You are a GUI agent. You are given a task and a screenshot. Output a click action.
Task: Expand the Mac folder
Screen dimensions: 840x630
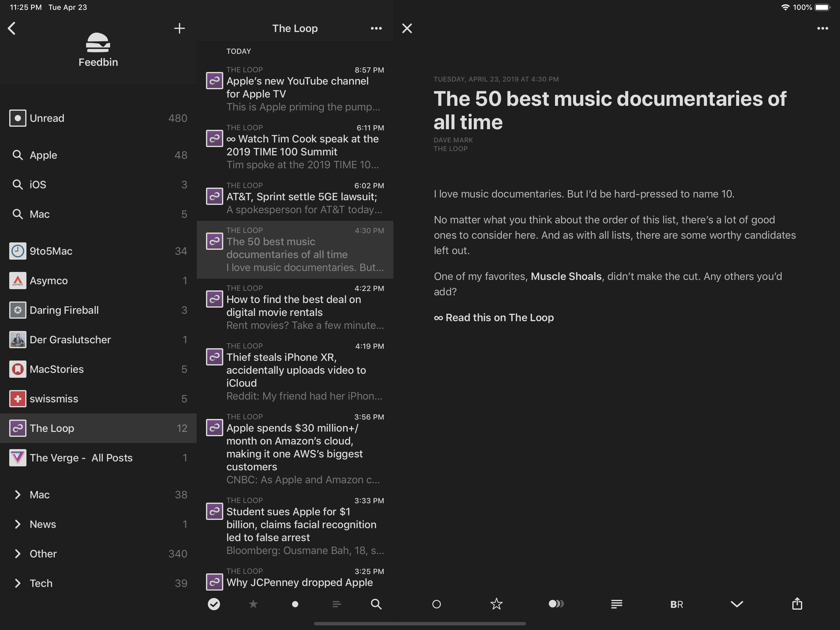(x=18, y=494)
